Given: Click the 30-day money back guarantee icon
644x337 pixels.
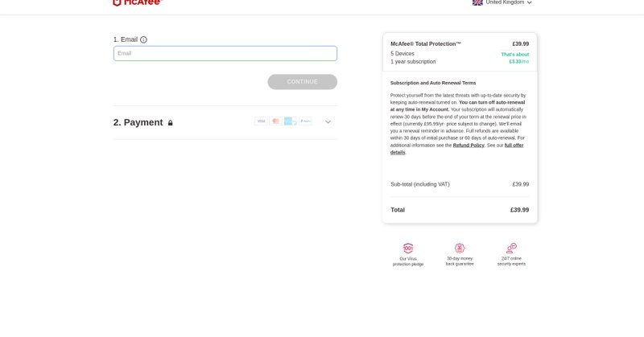Looking at the screenshot, I should click(x=460, y=248).
